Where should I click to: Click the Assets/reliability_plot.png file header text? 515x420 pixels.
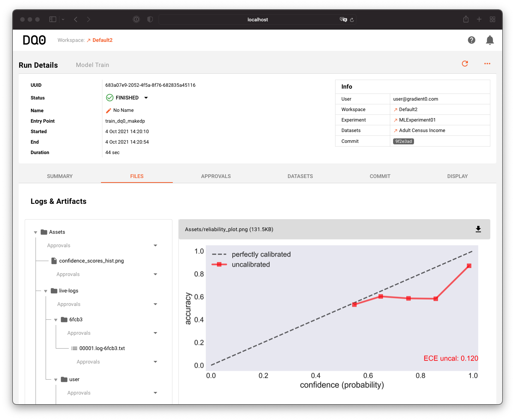[x=229, y=229]
